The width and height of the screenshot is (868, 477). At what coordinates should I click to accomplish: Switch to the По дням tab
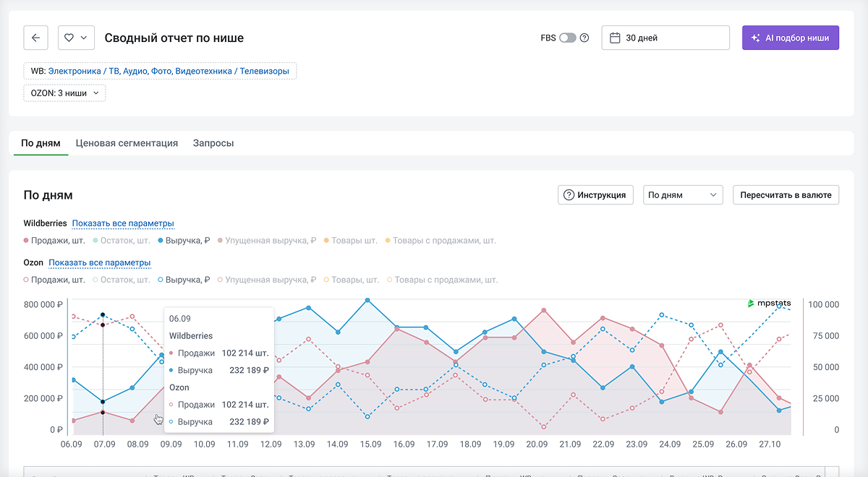(x=41, y=143)
